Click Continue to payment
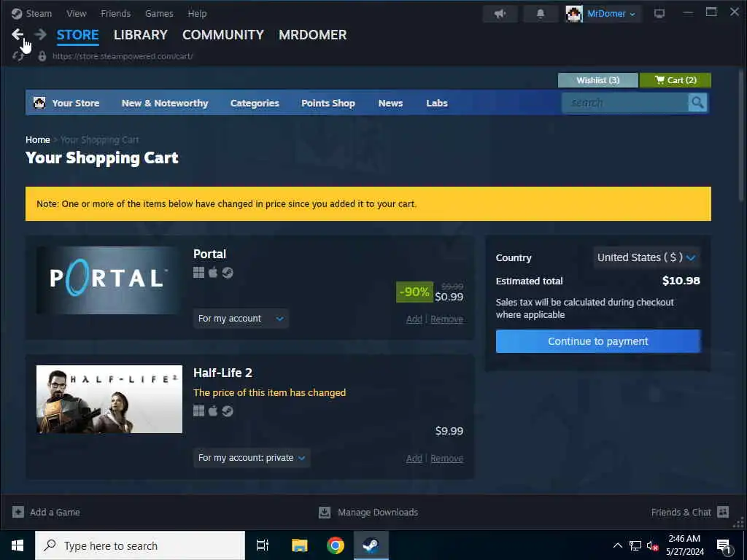This screenshot has width=747, height=560. [598, 341]
